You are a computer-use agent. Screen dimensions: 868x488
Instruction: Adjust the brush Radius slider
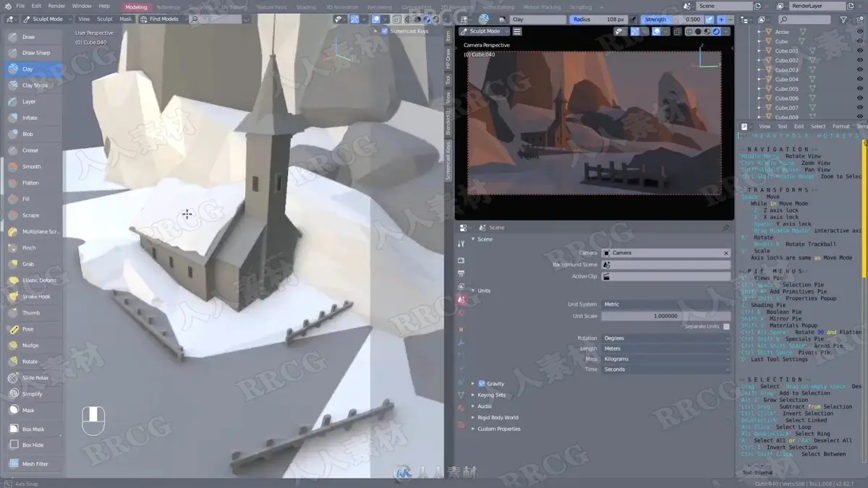tap(597, 20)
